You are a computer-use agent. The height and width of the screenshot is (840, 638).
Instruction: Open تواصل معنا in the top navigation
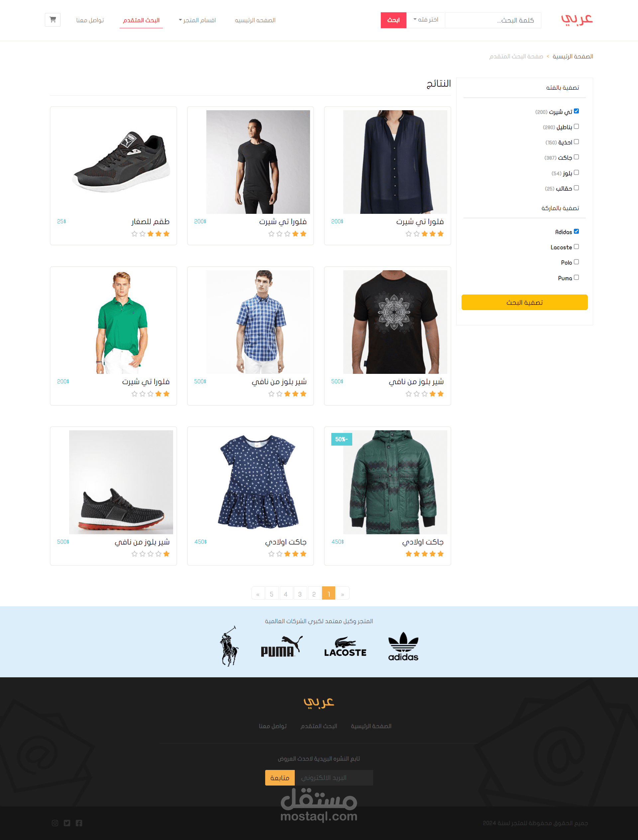coord(90,20)
